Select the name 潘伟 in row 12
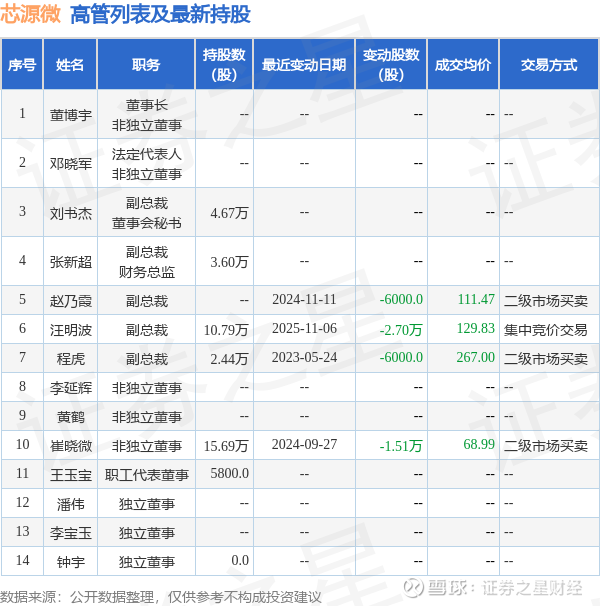 (x=71, y=504)
